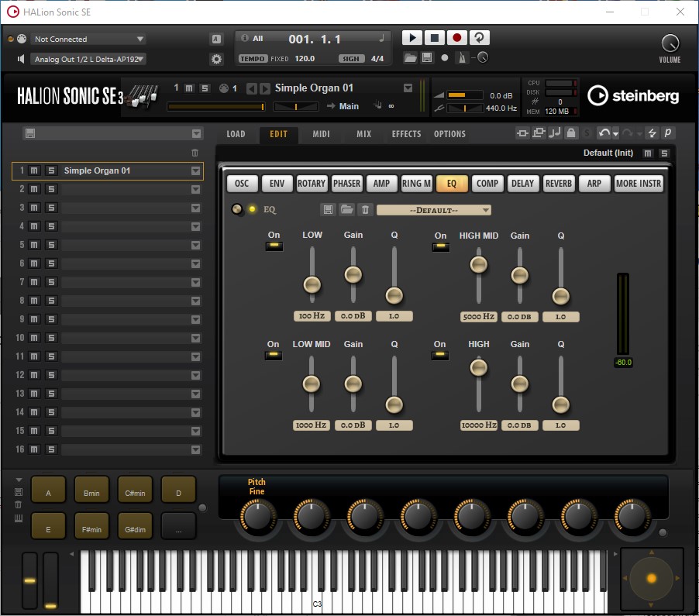Toggle the LOW MID band On switch
The height and width of the screenshot is (616, 699).
pyautogui.click(x=274, y=355)
